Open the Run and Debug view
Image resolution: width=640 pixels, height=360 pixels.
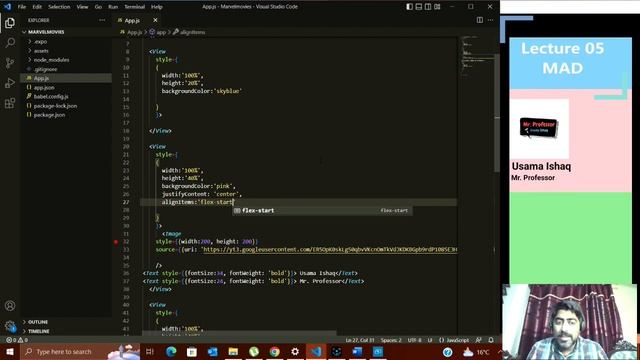(x=10, y=83)
